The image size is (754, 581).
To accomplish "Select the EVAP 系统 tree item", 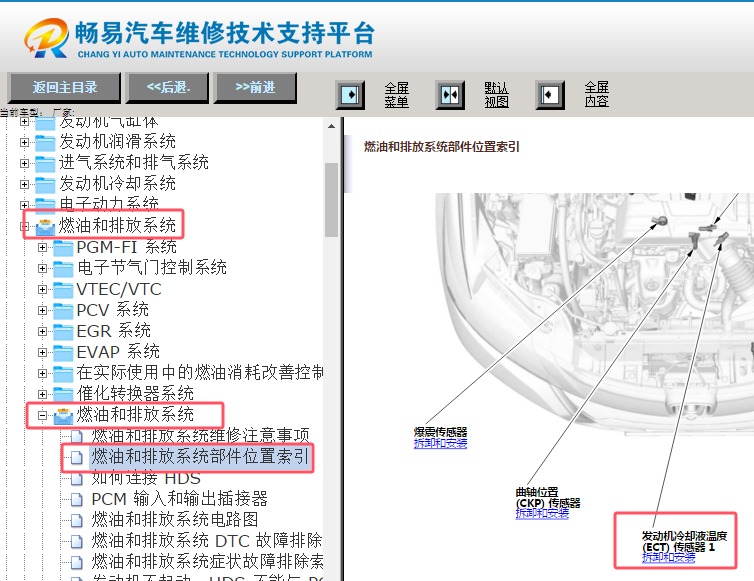I will [118, 352].
